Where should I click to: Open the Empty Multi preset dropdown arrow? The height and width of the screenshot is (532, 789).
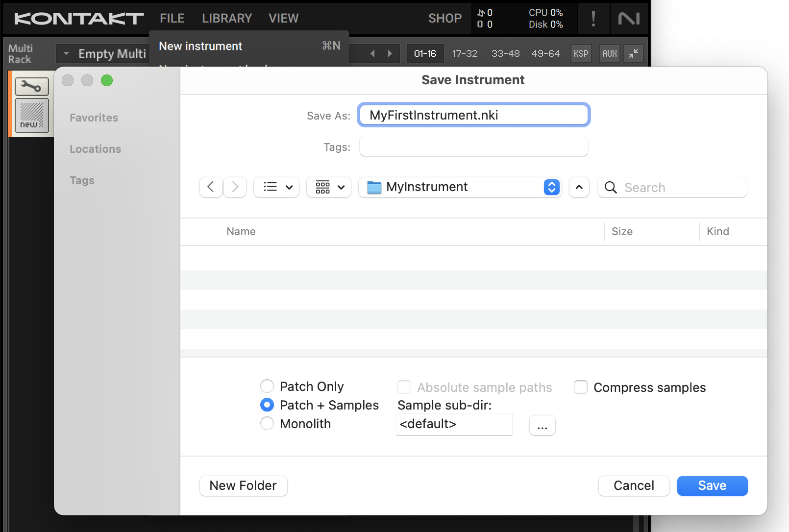[x=66, y=53]
